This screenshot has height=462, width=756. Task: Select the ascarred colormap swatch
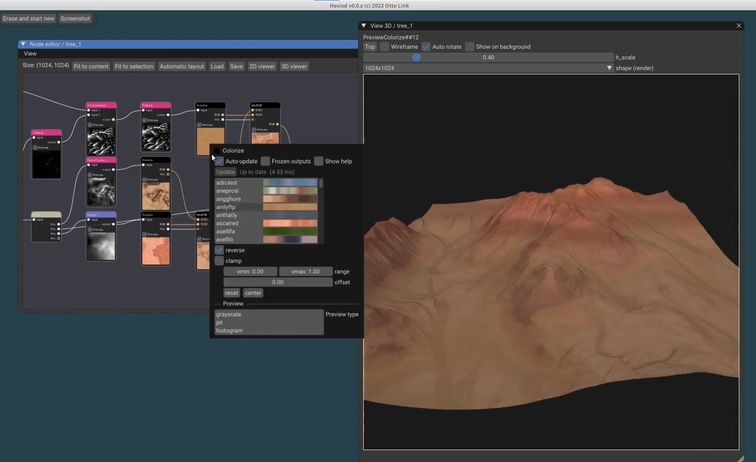coord(290,223)
